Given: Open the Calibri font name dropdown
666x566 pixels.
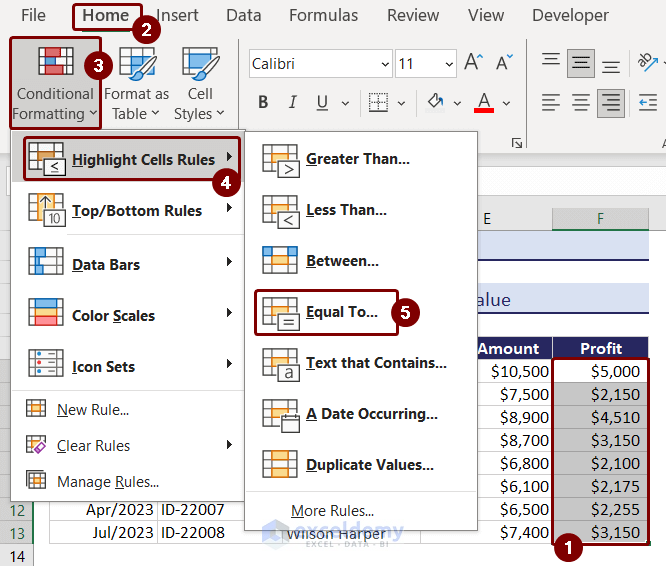Looking at the screenshot, I should (x=385, y=64).
